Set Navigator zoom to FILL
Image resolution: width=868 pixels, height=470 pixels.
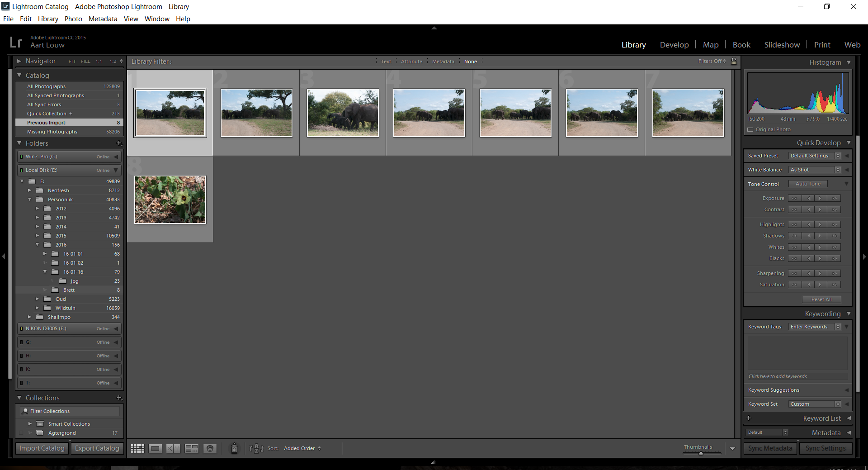click(85, 61)
